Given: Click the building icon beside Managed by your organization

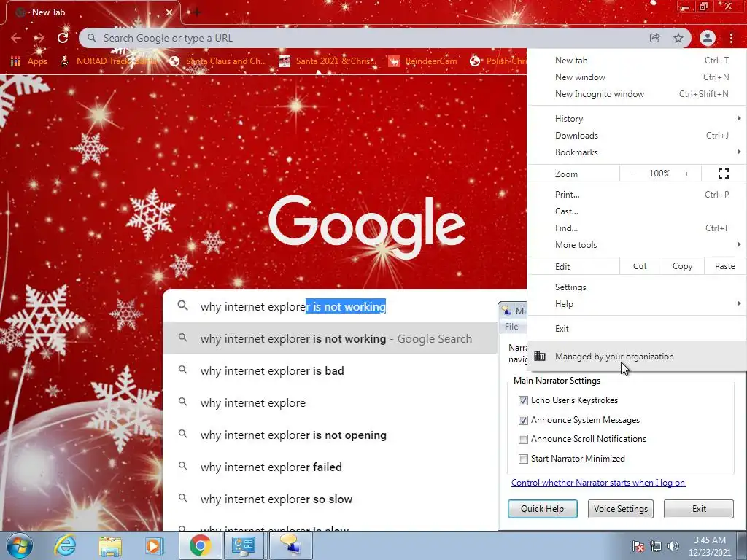Looking at the screenshot, I should click(539, 356).
